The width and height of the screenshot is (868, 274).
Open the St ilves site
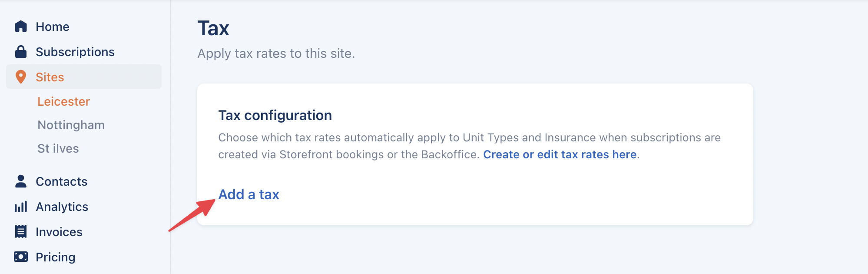(x=58, y=149)
